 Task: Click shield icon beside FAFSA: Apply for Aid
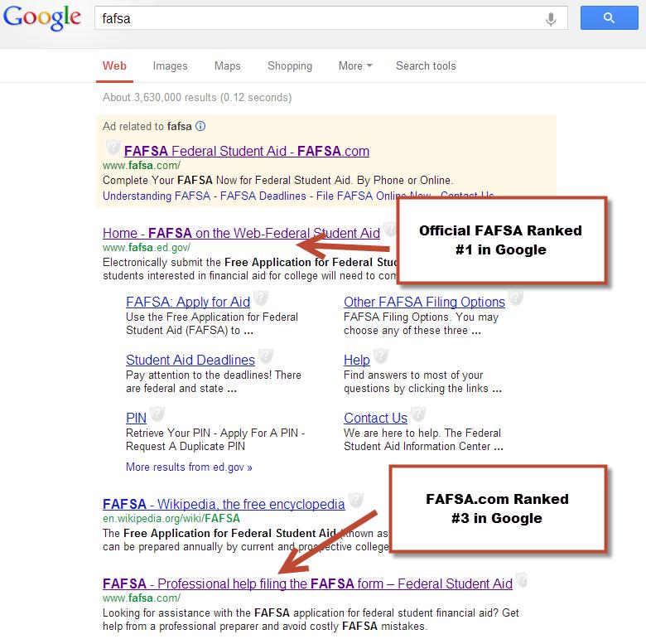259,299
